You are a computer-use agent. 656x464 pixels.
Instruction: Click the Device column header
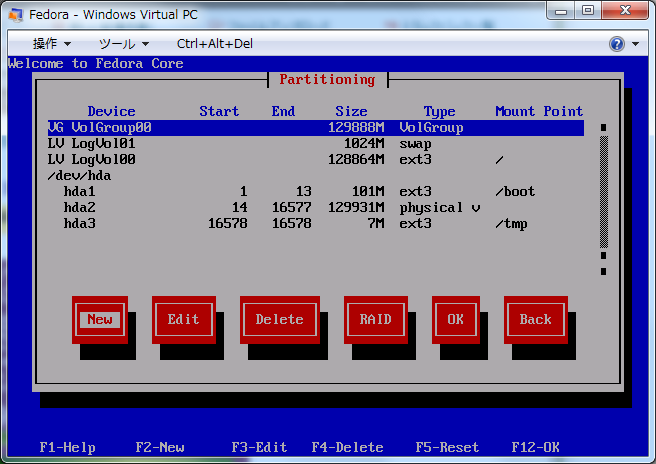pos(111,111)
